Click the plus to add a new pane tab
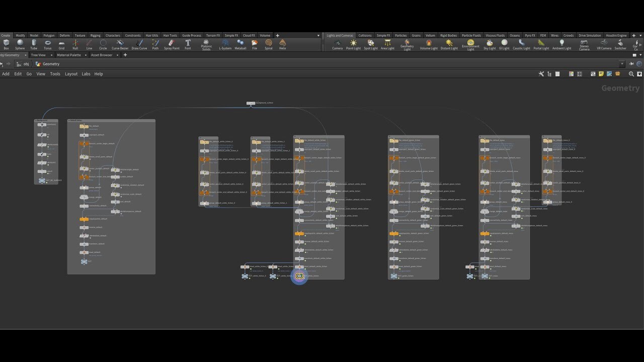Viewport: 644px width, 362px height. click(x=125, y=55)
